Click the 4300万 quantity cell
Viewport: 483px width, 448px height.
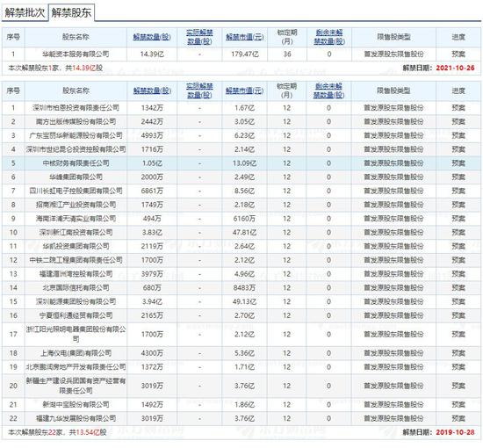(x=152, y=353)
